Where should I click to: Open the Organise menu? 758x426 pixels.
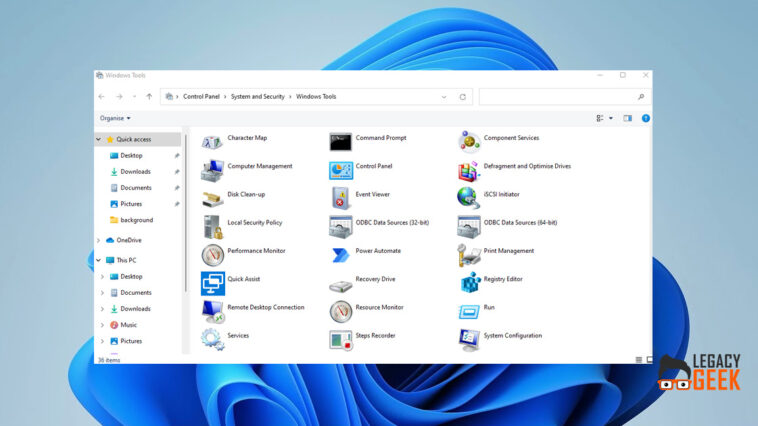click(115, 118)
